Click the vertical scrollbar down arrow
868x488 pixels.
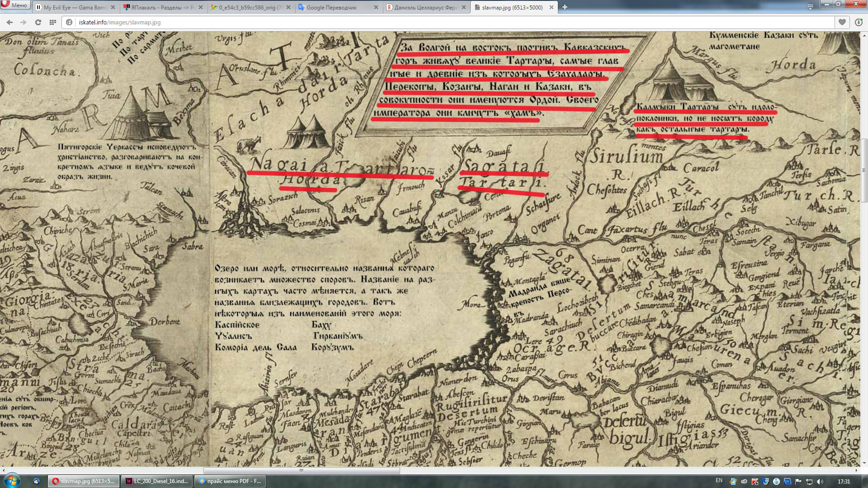click(x=864, y=463)
